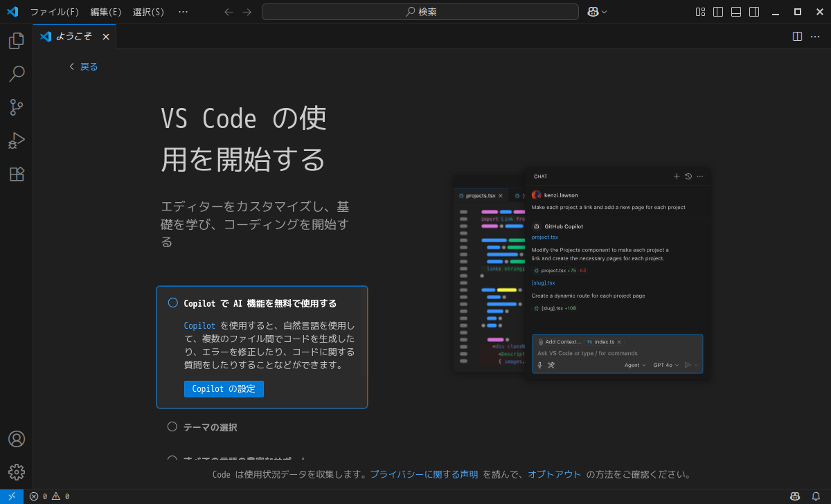Close the ようこそ tab

pyautogui.click(x=106, y=37)
